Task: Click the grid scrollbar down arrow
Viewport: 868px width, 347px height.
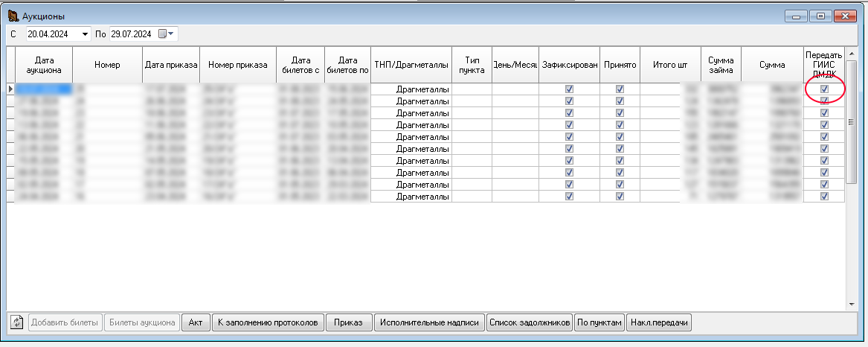Action: click(852, 305)
